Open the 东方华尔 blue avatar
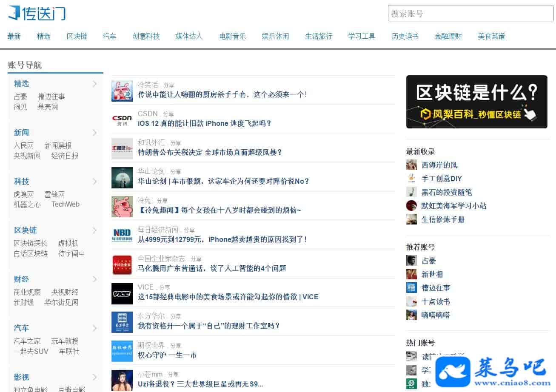The image size is (556, 392). 122,322
